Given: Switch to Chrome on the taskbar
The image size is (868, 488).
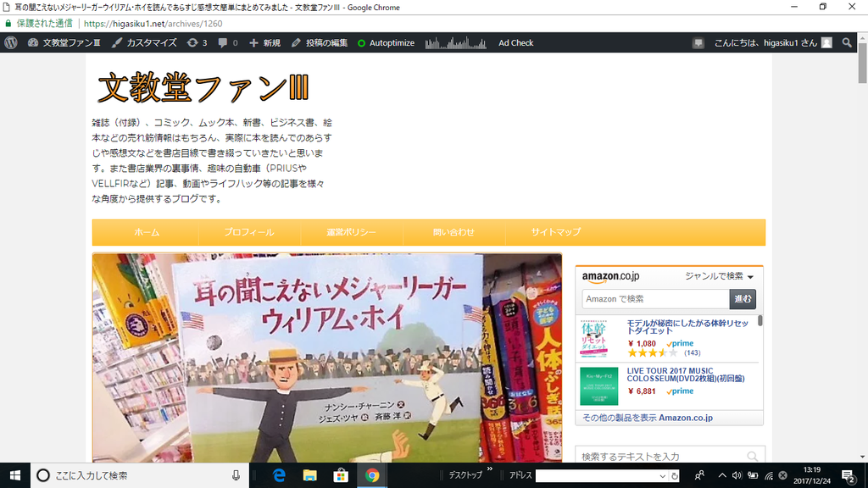Looking at the screenshot, I should [x=372, y=475].
